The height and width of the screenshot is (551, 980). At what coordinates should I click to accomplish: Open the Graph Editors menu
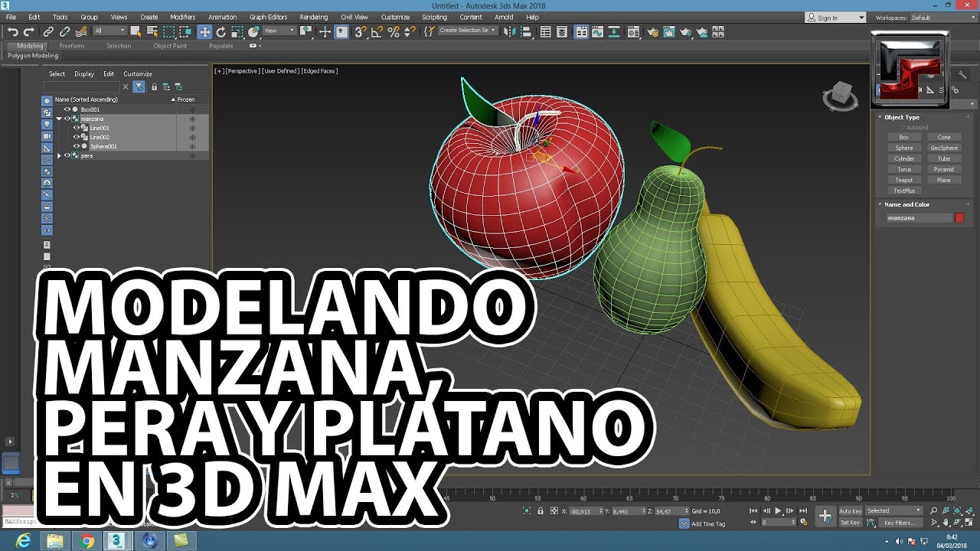pos(268,17)
